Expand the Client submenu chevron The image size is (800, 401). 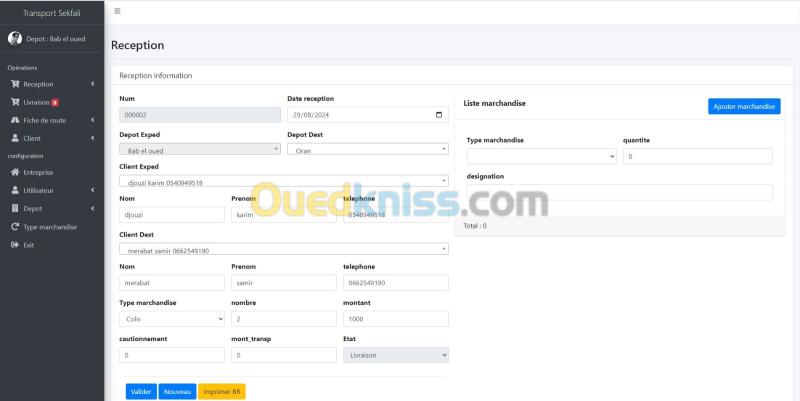(93, 138)
